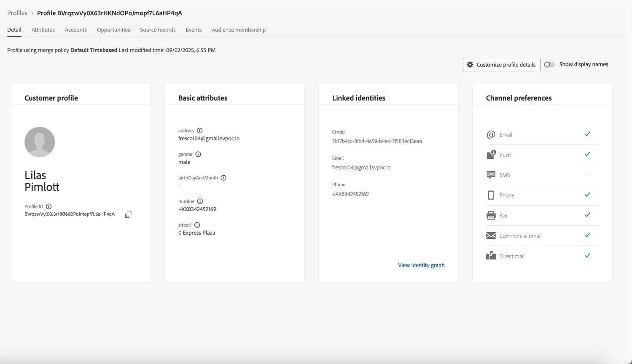Click the Crmid value 7b17b4cc-8fb4-4a59-b4ed-7f583ecf3eaa
The width and height of the screenshot is (632, 364).
point(377,141)
